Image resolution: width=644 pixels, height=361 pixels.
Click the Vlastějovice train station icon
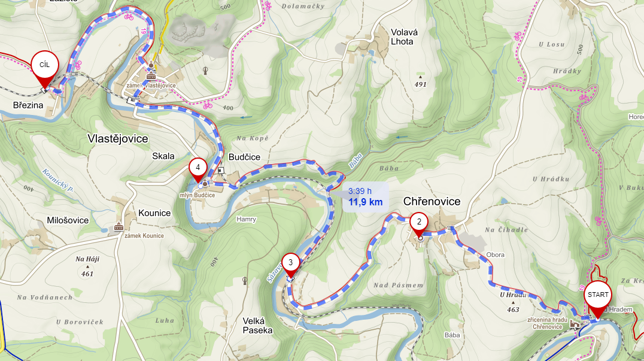pos(132,100)
